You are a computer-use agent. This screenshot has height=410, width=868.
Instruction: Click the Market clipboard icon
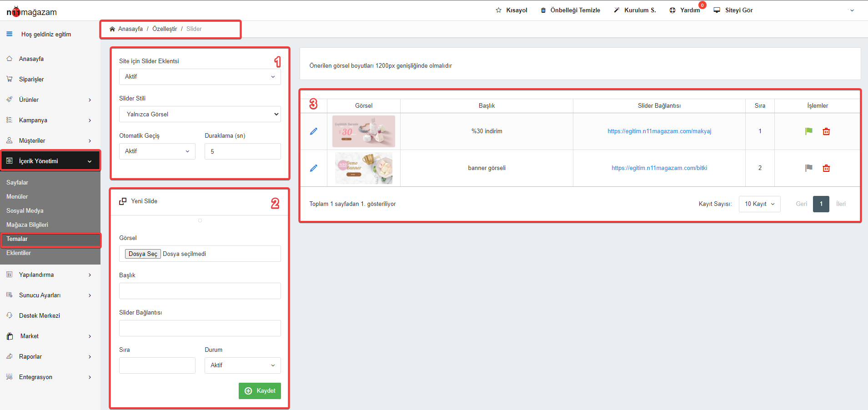[x=10, y=336]
